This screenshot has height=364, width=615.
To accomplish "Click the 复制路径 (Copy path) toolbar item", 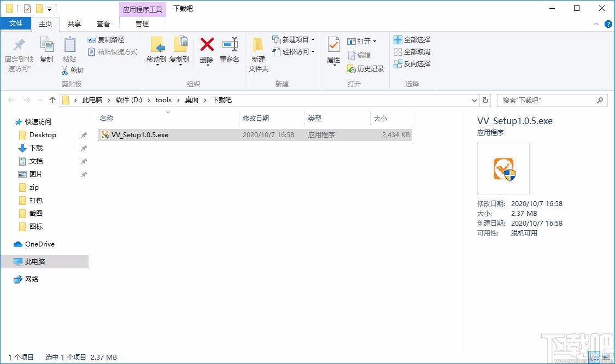I will (107, 39).
